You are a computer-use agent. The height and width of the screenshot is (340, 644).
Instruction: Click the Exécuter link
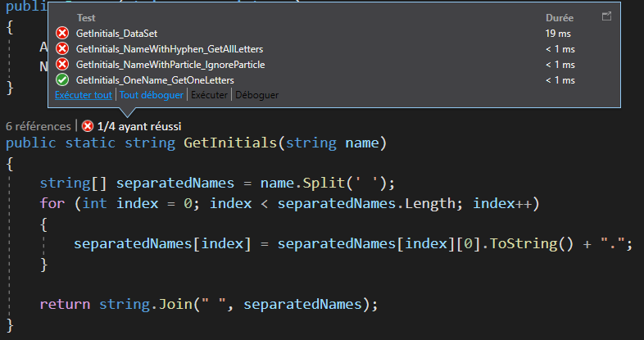click(x=209, y=95)
